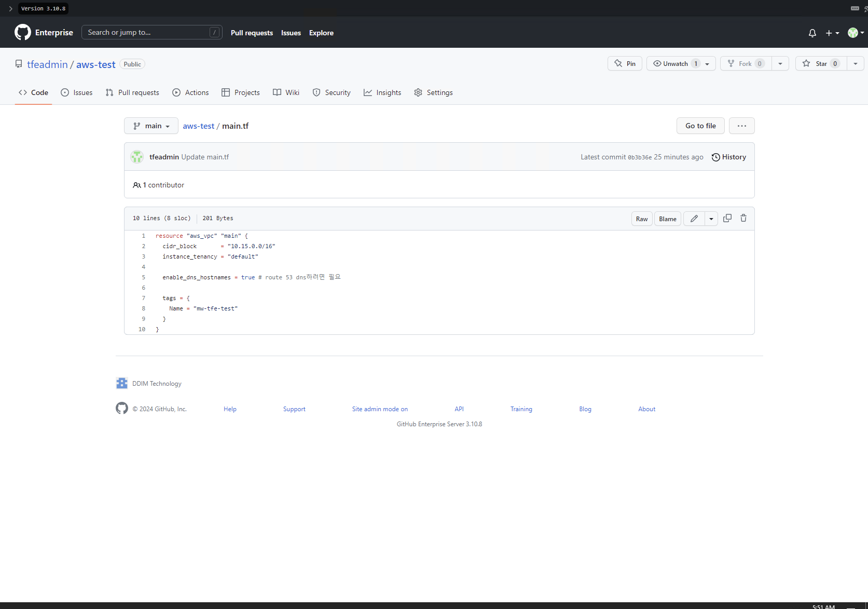Open the Security tab
The height and width of the screenshot is (609, 868).
click(x=332, y=92)
